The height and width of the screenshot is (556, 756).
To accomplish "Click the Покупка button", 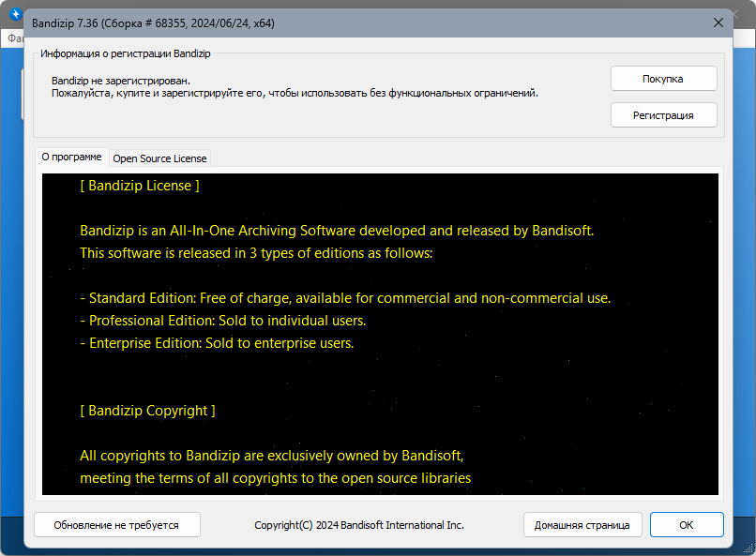I will point(663,79).
